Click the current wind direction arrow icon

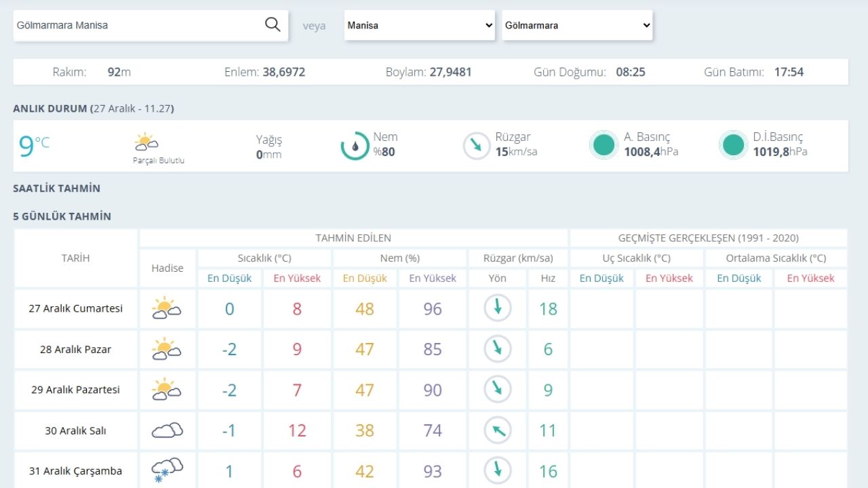point(477,146)
